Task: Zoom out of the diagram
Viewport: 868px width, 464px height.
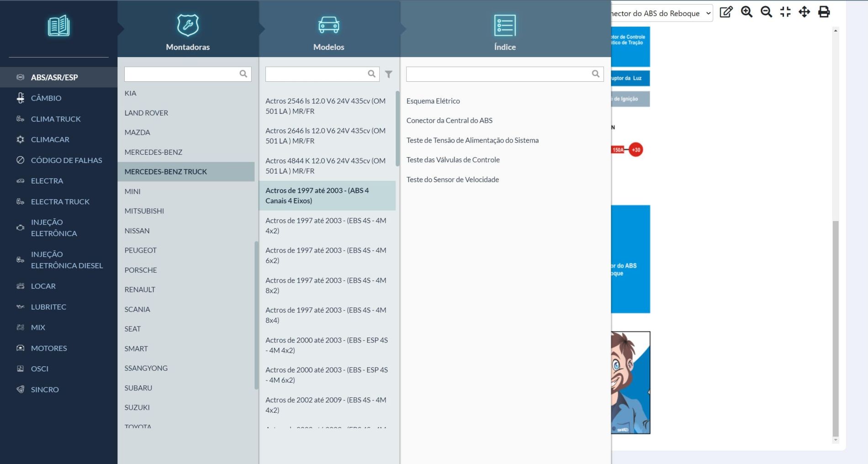Action: (766, 12)
